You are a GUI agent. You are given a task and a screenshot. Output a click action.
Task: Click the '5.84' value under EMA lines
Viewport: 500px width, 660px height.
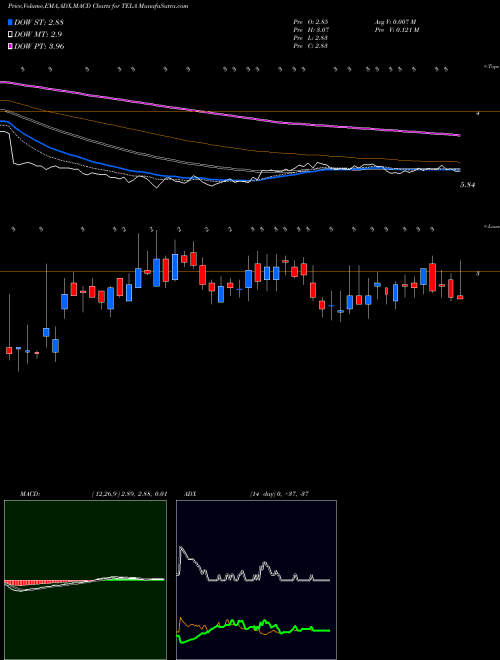pos(468,185)
